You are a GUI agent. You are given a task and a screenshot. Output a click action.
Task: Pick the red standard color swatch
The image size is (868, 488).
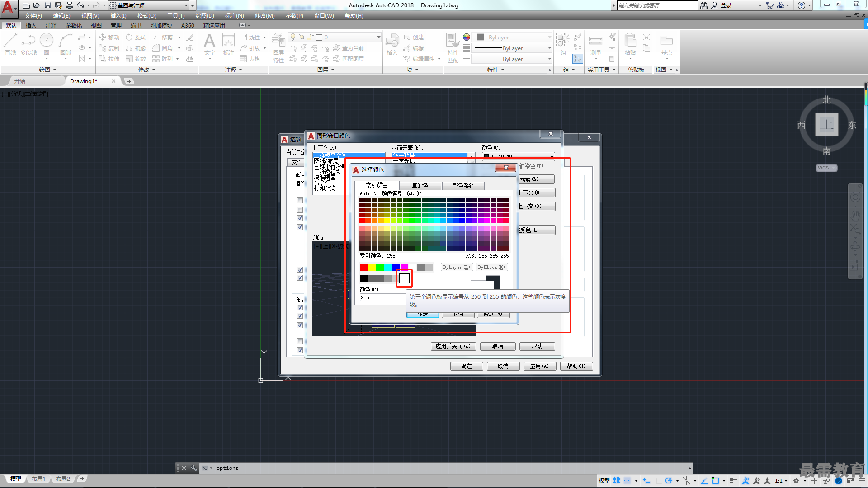point(364,267)
